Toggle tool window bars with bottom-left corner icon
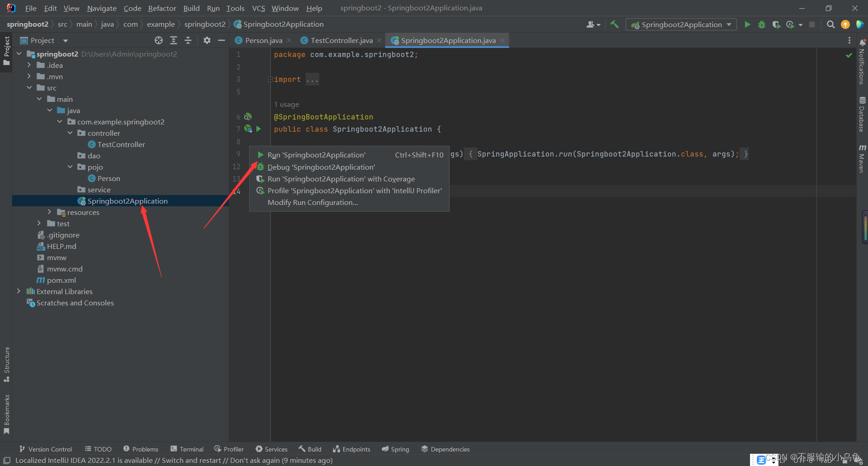 [x=7, y=460]
